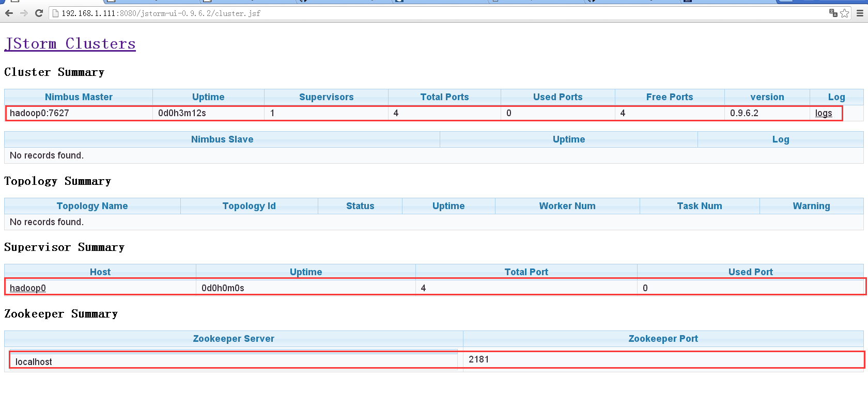868x411 pixels.
Task: Select the Nimbus Slave column header
Action: (222, 139)
